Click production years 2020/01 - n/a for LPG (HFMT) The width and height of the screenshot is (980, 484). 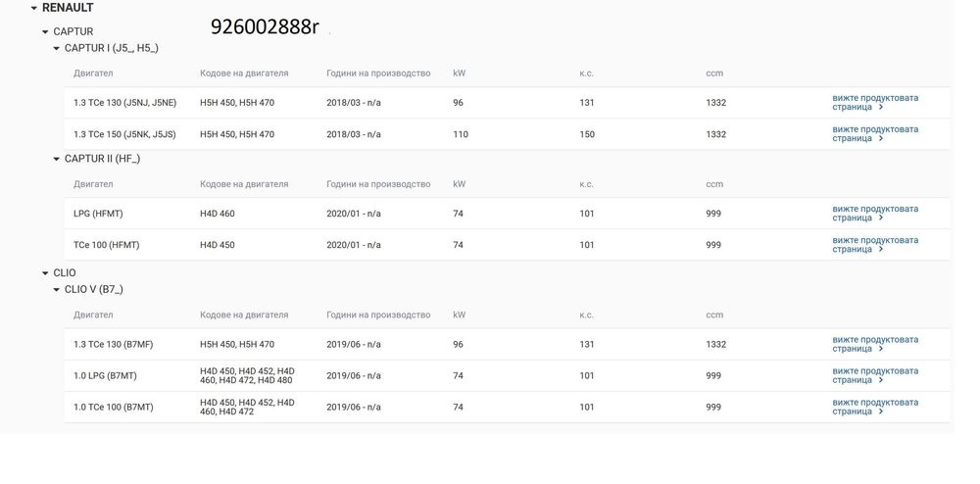(x=353, y=214)
